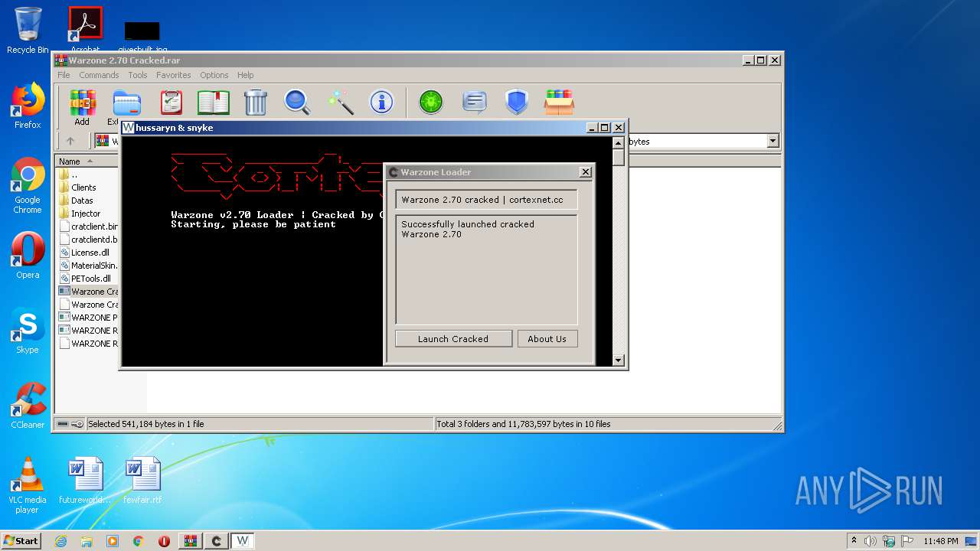Click the Delete trash bin toolbar icon
980x551 pixels.
pos(255,102)
